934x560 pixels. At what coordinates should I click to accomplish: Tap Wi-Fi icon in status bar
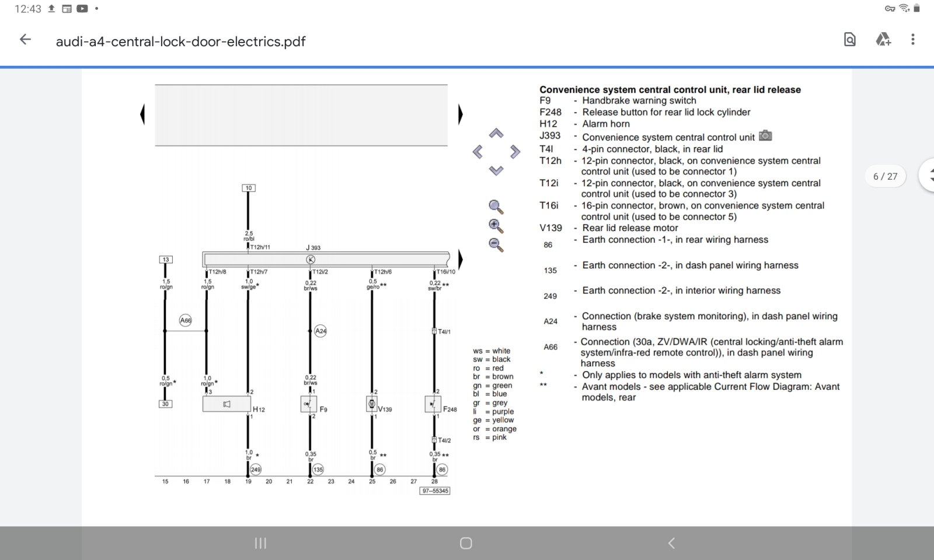pyautogui.click(x=904, y=8)
